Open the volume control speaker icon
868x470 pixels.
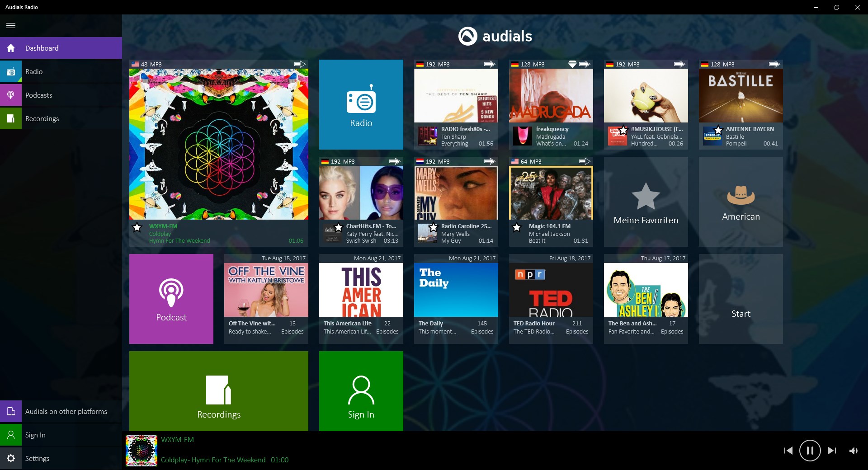pos(854,450)
